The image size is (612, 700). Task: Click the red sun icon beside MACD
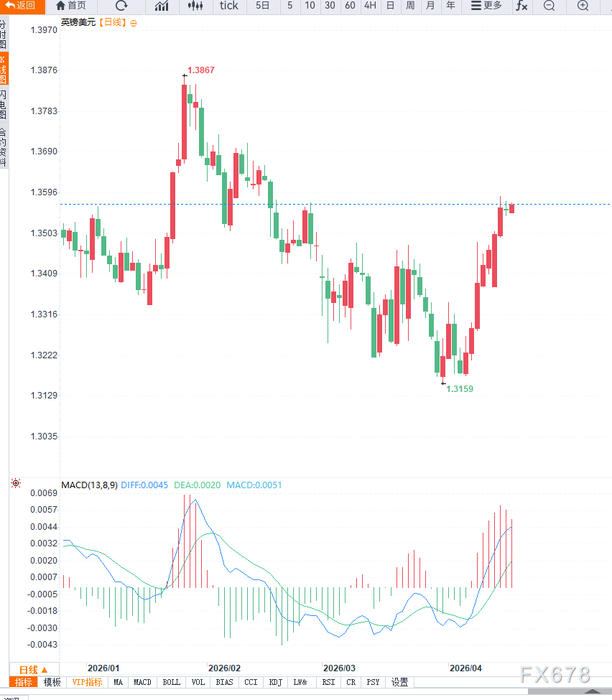[16, 483]
